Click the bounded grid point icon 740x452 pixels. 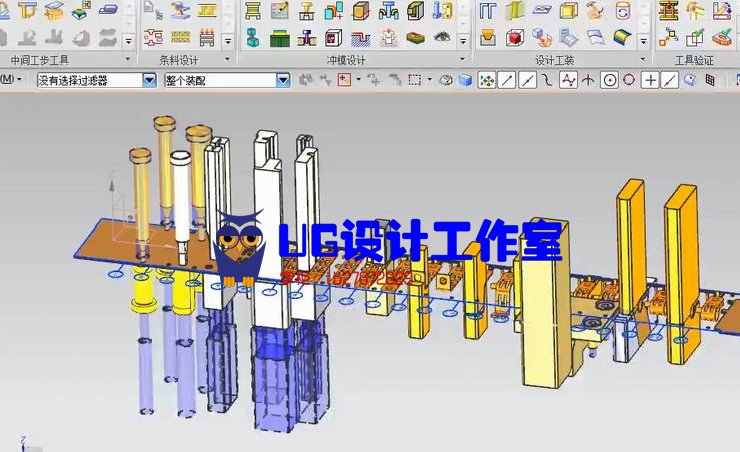click(711, 80)
